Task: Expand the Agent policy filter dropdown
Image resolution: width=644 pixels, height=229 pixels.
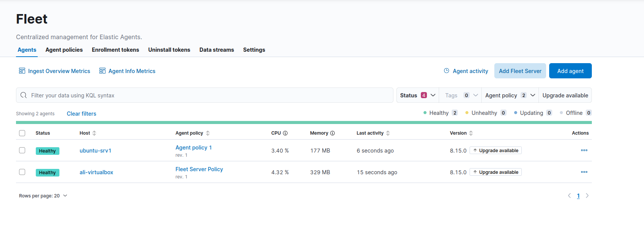Action: pyautogui.click(x=510, y=95)
